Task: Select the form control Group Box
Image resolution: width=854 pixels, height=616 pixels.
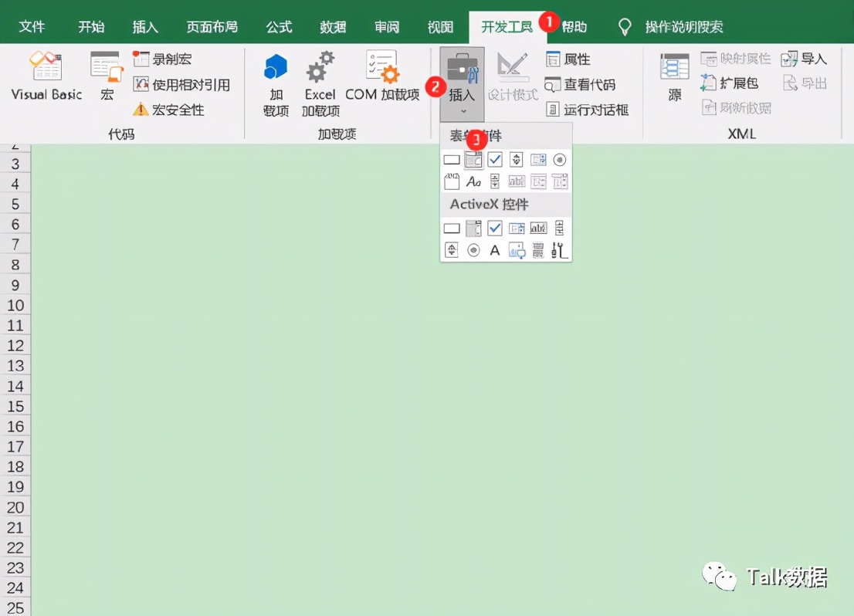Action: click(x=452, y=181)
